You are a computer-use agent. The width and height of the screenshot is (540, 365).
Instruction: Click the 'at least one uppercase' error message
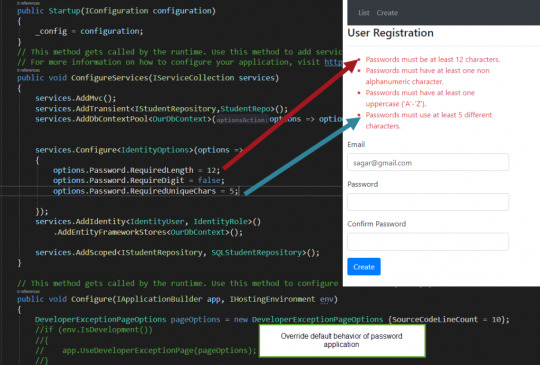pos(420,98)
